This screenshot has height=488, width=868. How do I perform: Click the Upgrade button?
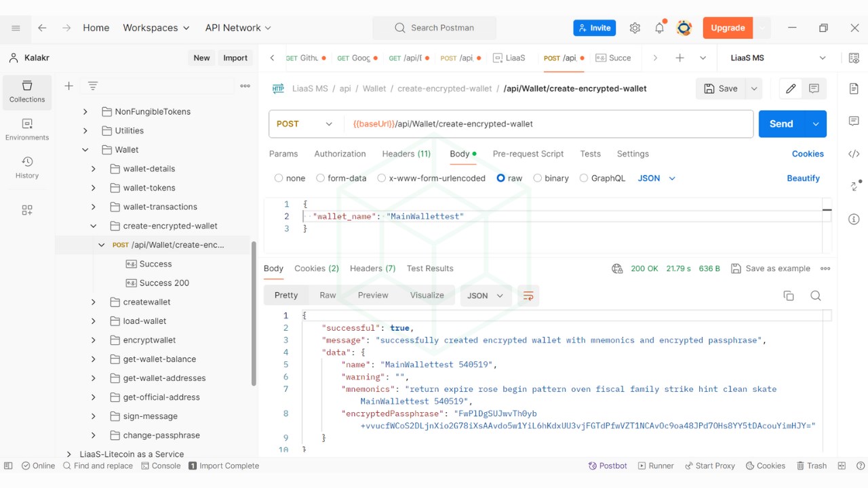pos(728,28)
